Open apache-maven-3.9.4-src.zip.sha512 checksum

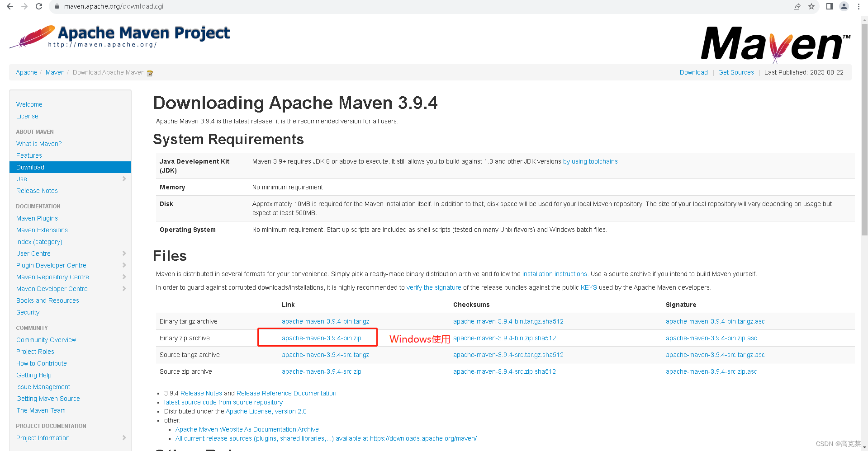pyautogui.click(x=505, y=371)
